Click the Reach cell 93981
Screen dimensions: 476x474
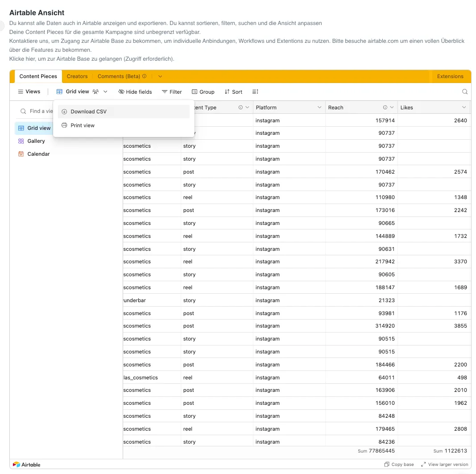point(361,313)
